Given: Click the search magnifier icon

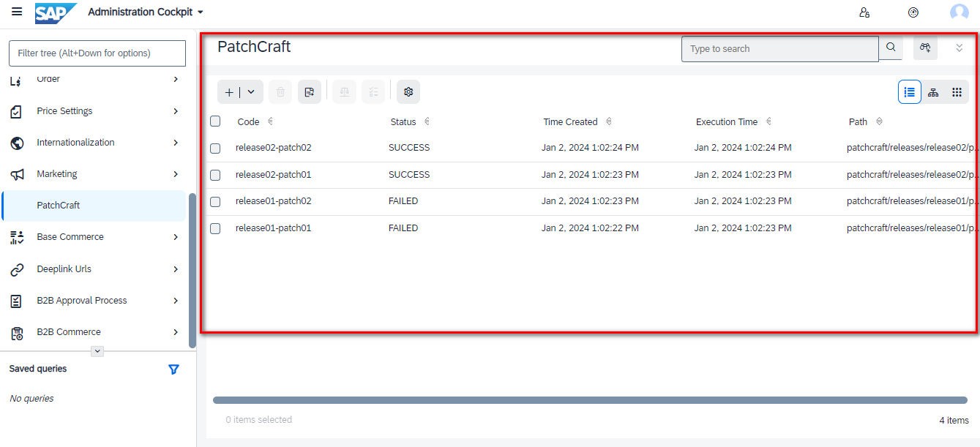Looking at the screenshot, I should pos(891,48).
